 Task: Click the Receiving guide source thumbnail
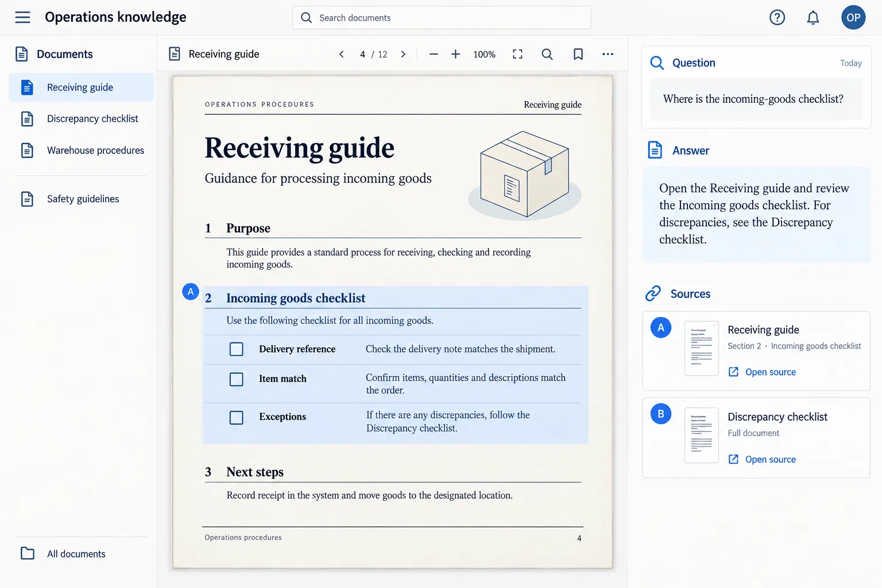click(x=702, y=348)
